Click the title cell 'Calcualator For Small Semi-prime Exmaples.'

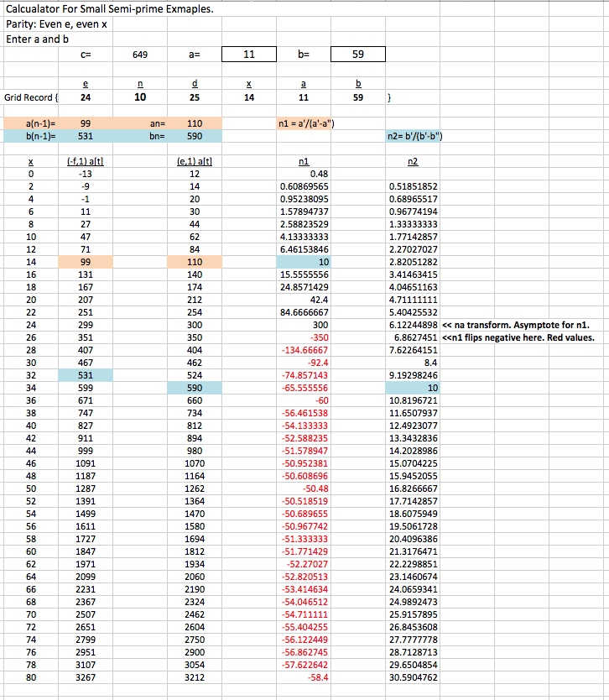[110, 9]
